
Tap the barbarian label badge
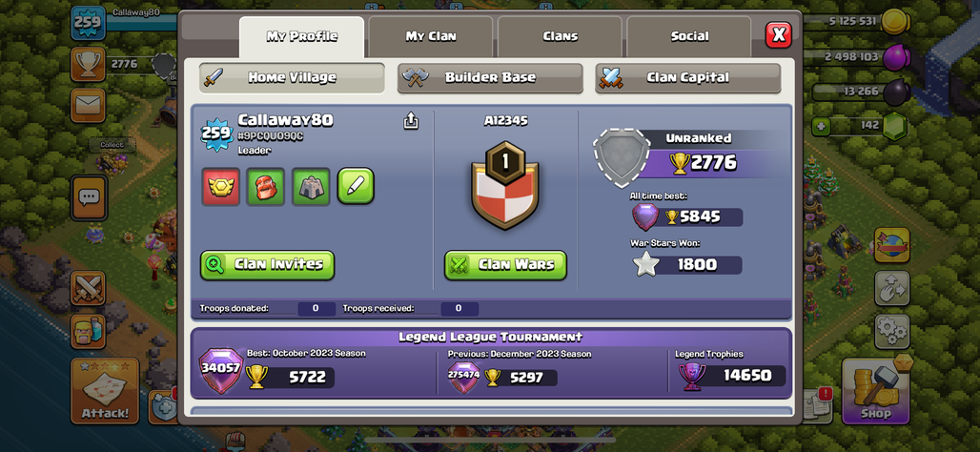pyautogui.click(x=266, y=186)
